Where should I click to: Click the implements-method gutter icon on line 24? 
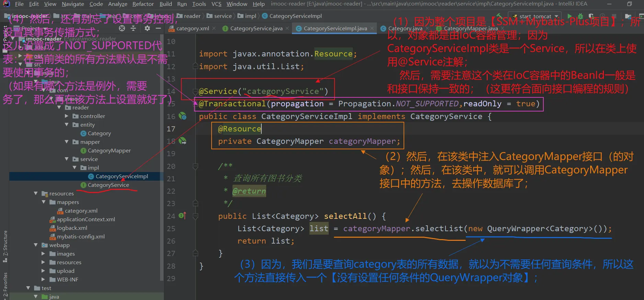(182, 216)
